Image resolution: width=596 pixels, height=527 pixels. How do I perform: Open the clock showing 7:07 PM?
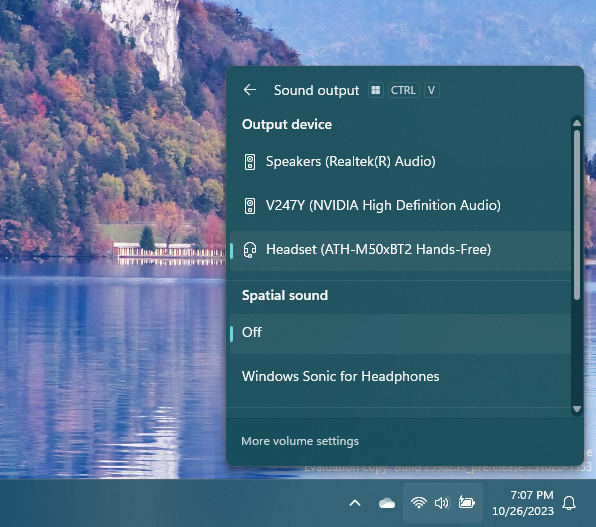click(x=523, y=503)
